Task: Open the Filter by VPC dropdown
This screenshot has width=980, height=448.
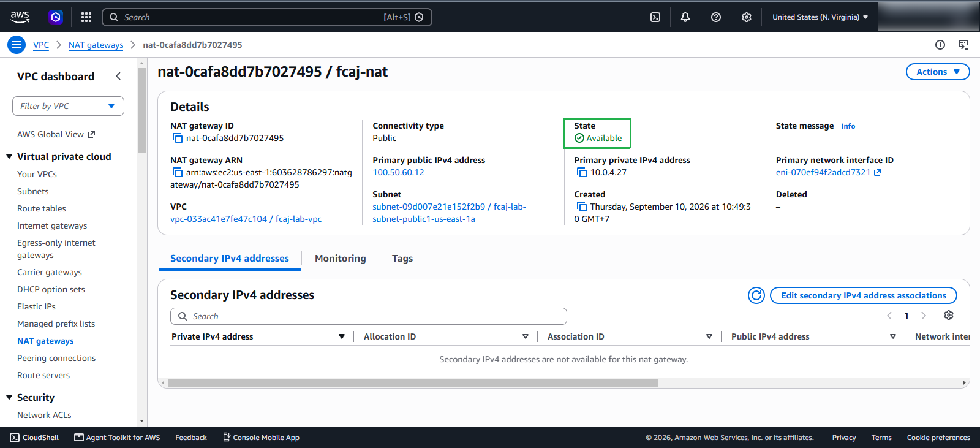Action: pyautogui.click(x=68, y=106)
